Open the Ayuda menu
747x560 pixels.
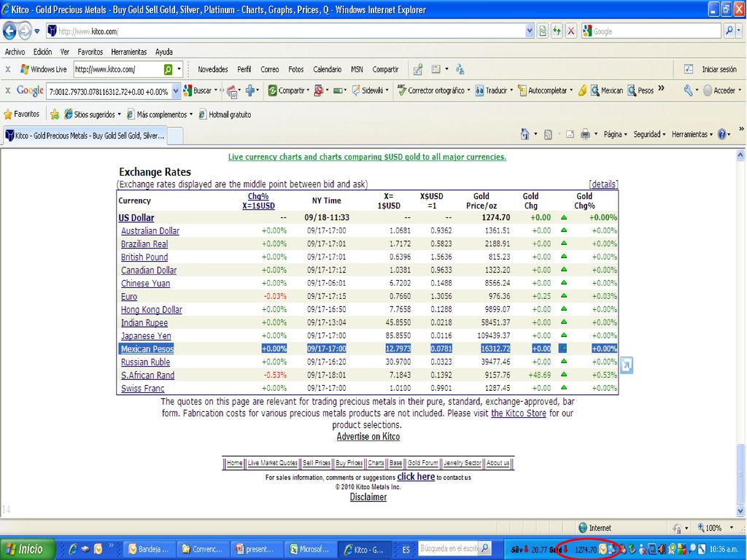click(164, 52)
